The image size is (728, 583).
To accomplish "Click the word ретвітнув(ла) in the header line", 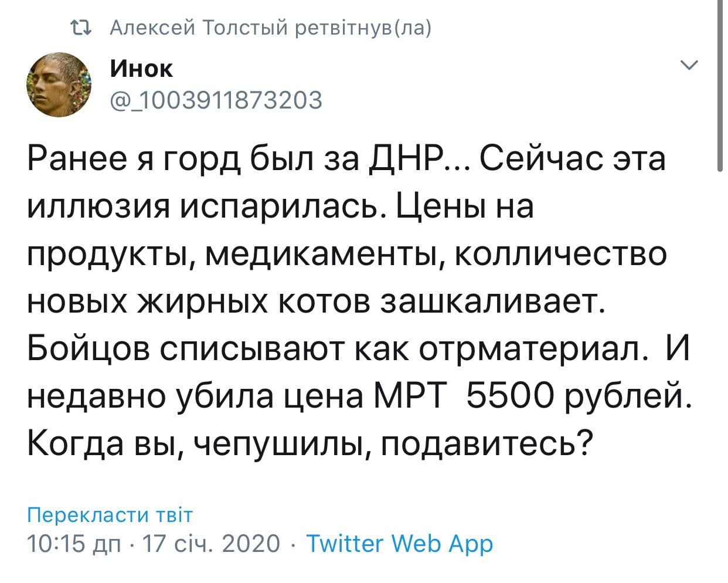I will (x=363, y=28).
